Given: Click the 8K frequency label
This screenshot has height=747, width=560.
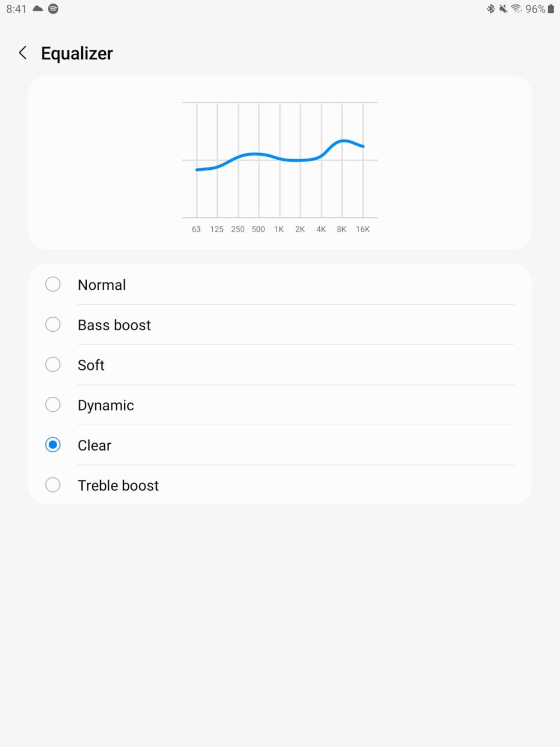Looking at the screenshot, I should click(x=342, y=229).
